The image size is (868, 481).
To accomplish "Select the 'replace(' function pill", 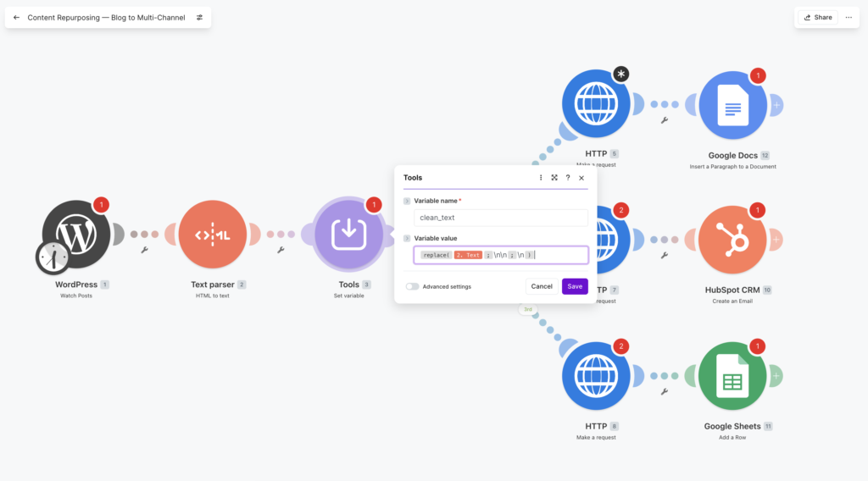I will [437, 255].
